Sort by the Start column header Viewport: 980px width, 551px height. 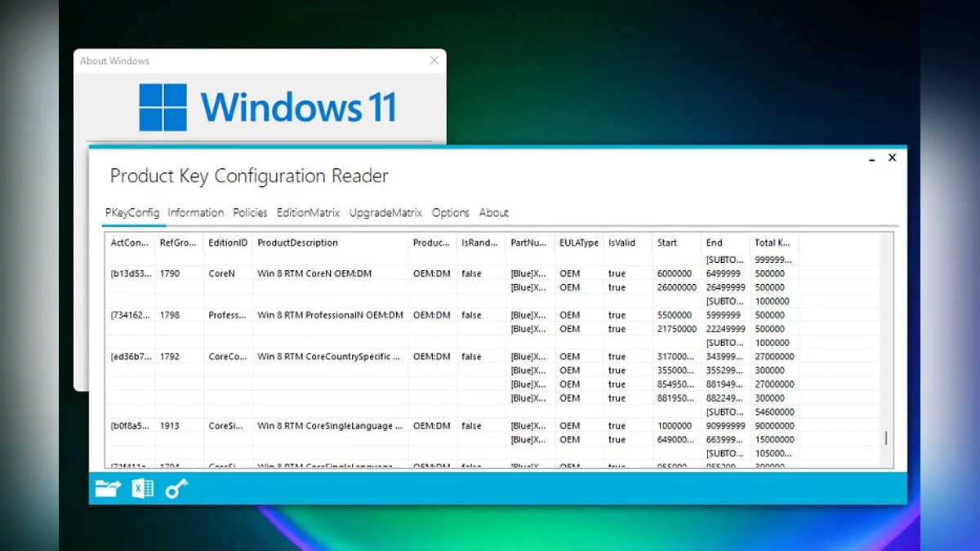point(677,242)
